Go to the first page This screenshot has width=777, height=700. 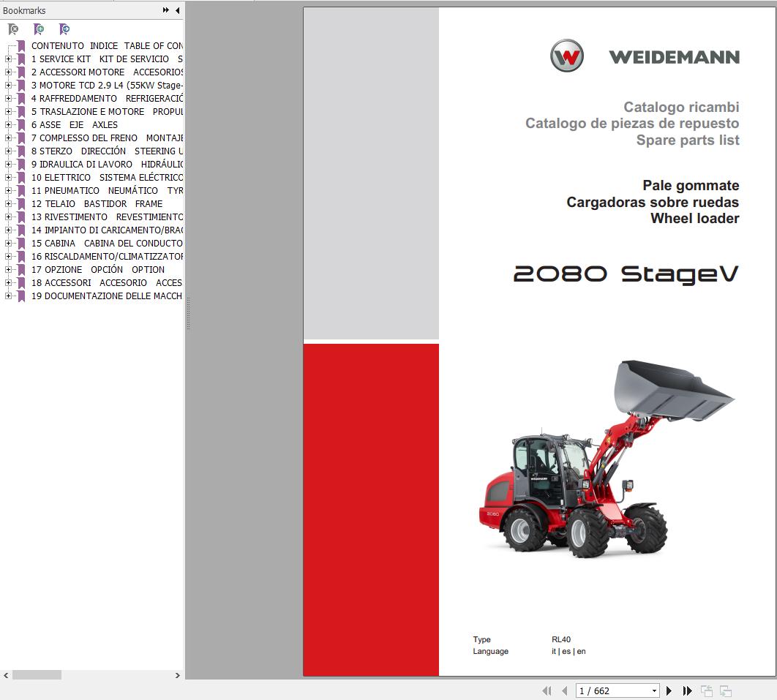[547, 690]
